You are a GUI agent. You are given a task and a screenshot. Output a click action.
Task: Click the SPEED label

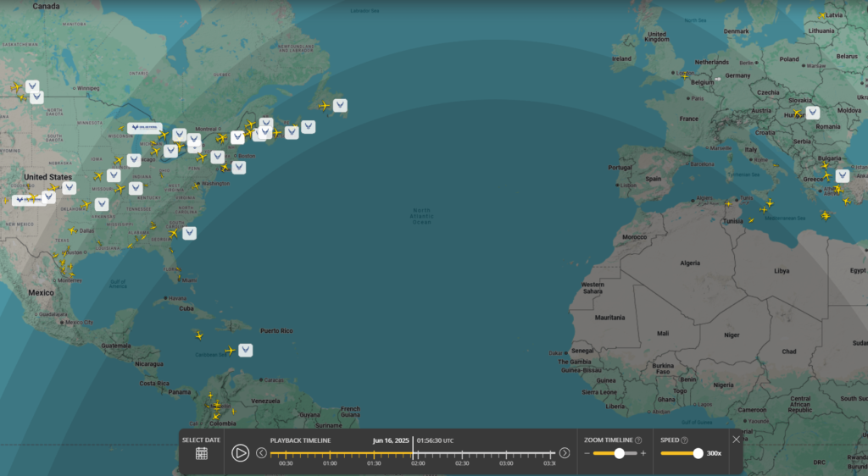click(x=670, y=440)
